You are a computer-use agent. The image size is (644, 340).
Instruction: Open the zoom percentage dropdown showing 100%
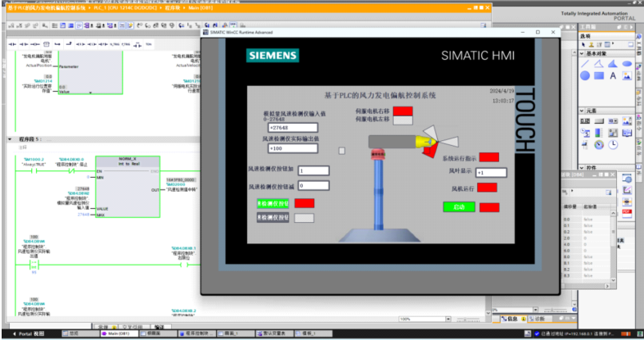click(x=448, y=319)
